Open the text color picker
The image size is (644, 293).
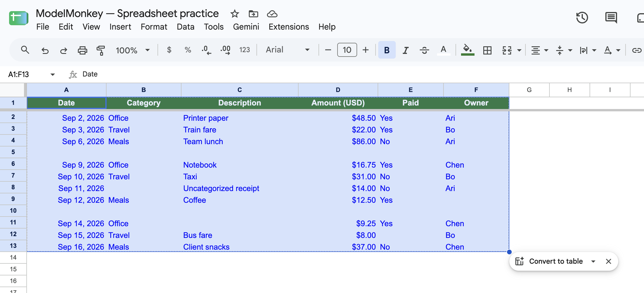coord(443,50)
